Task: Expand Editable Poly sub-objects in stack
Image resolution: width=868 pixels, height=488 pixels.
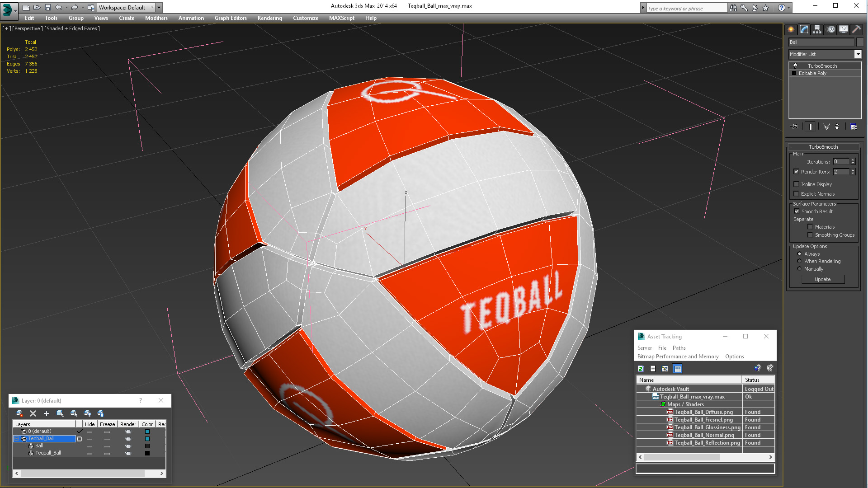Action: [794, 73]
